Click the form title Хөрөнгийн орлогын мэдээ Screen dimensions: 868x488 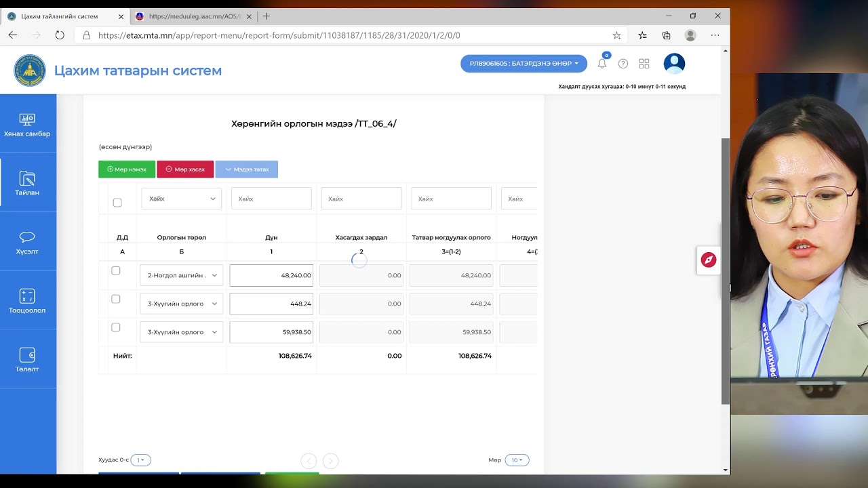[314, 123]
